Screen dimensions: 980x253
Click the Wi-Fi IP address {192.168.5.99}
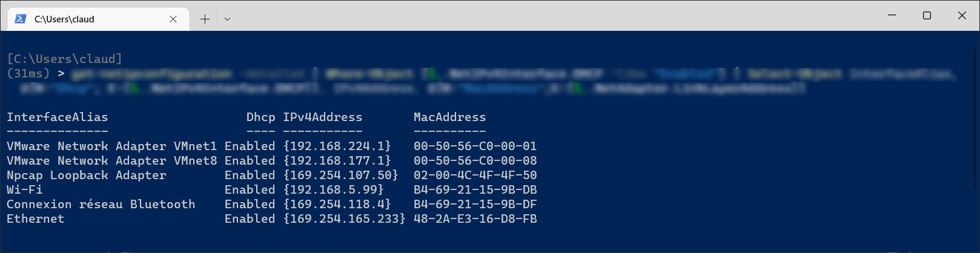point(334,189)
